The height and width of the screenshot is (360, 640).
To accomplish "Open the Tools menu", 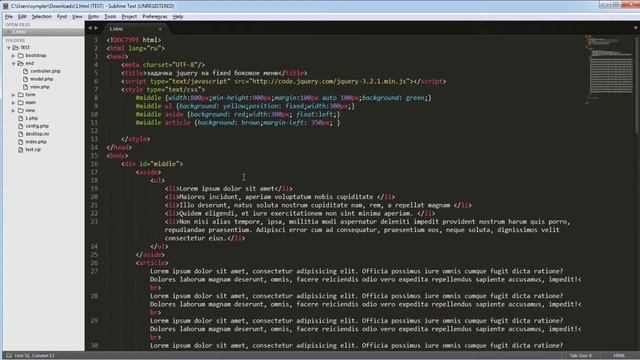I will [110, 17].
